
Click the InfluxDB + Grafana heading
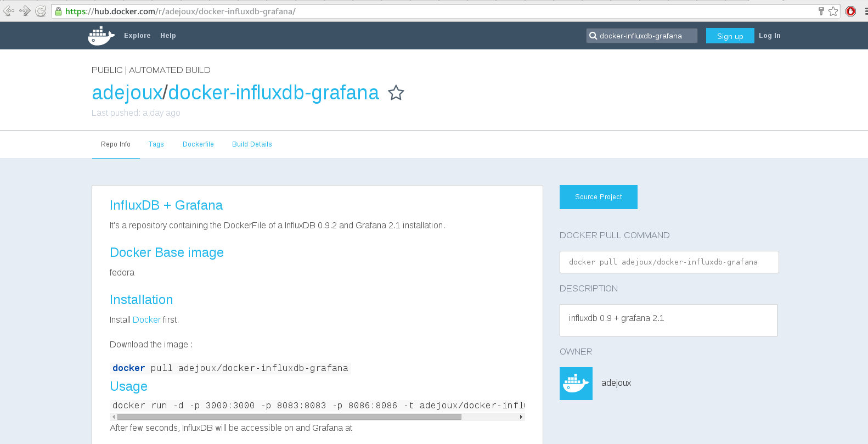click(x=166, y=205)
